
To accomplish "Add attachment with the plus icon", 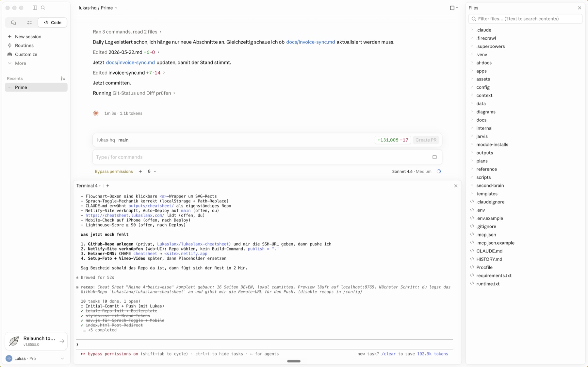I will tap(140, 171).
